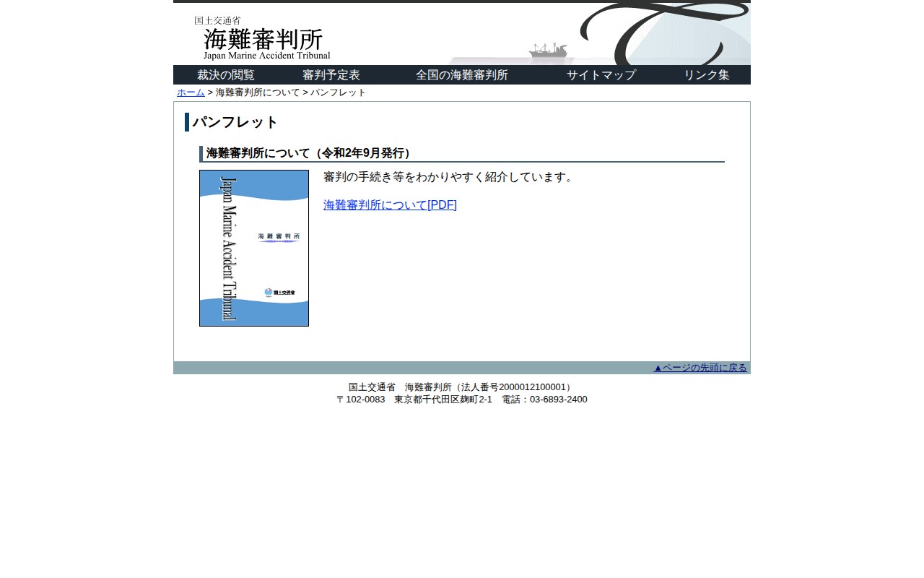
Task: Click the footer address line 〒102-0083
Action: (x=462, y=400)
